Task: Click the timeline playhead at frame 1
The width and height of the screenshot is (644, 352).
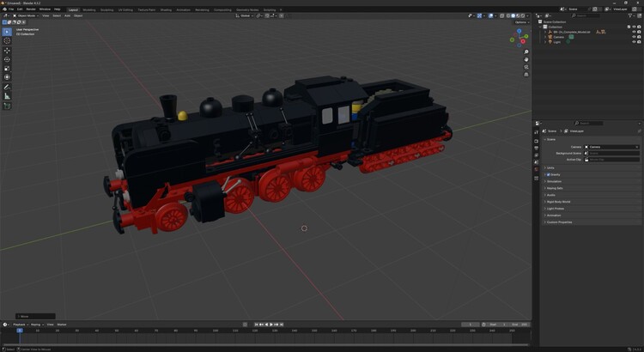Action: coord(19,331)
